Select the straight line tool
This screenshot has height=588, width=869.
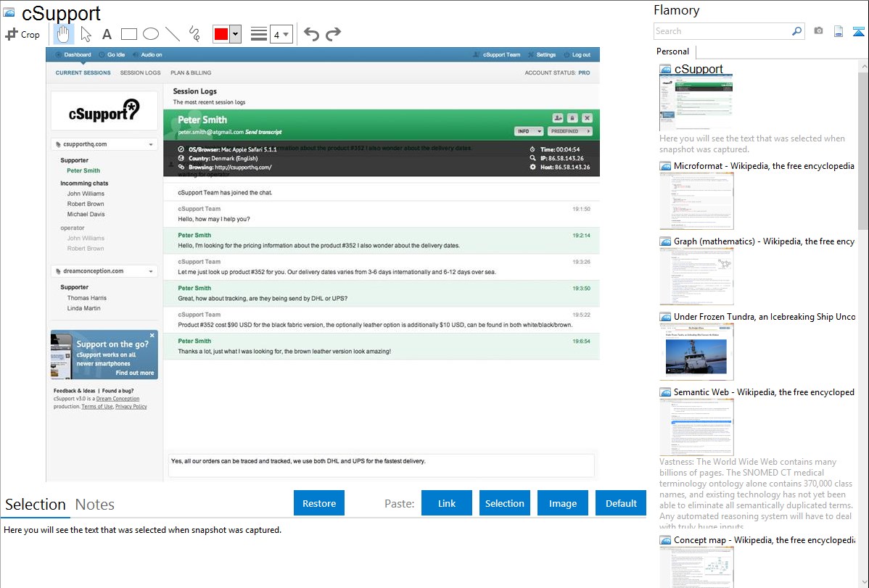click(173, 34)
